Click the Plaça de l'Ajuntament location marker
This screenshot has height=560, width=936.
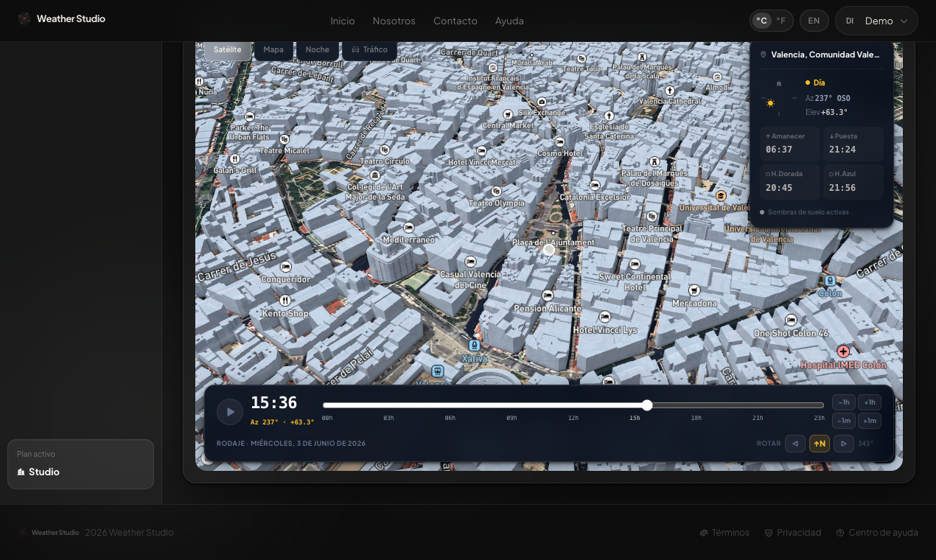[x=549, y=250]
